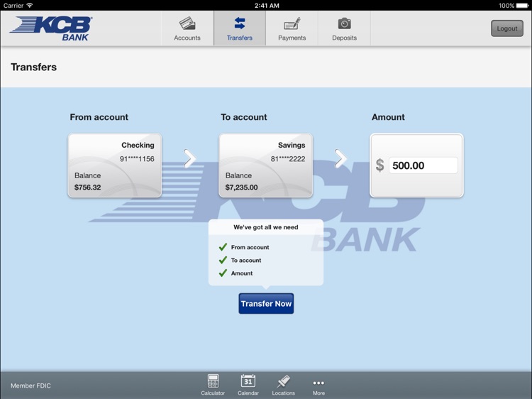Click account number 91****1156
532x399 pixels.
coord(137,158)
